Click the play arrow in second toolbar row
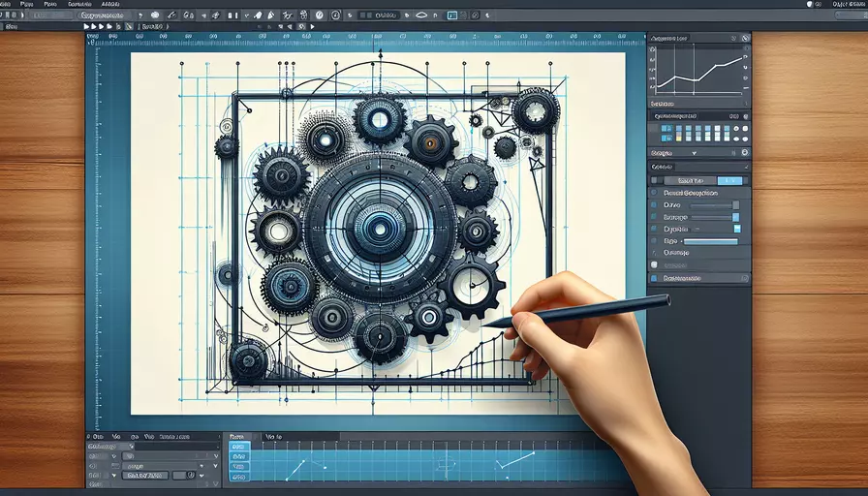The height and width of the screenshot is (496, 868). pyautogui.click(x=312, y=26)
